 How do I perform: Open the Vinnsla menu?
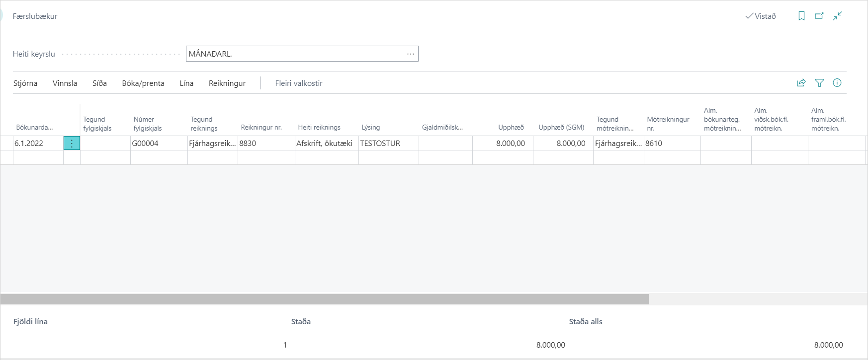(65, 83)
